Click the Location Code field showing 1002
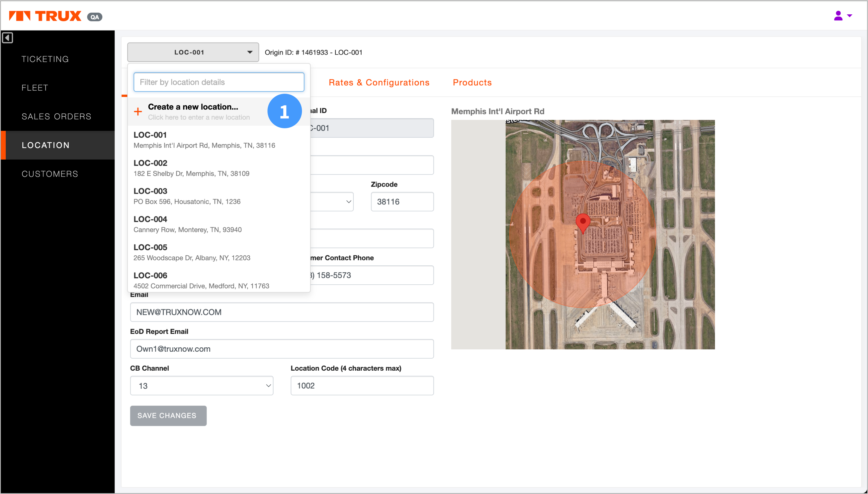The height and width of the screenshot is (494, 868). (362, 385)
